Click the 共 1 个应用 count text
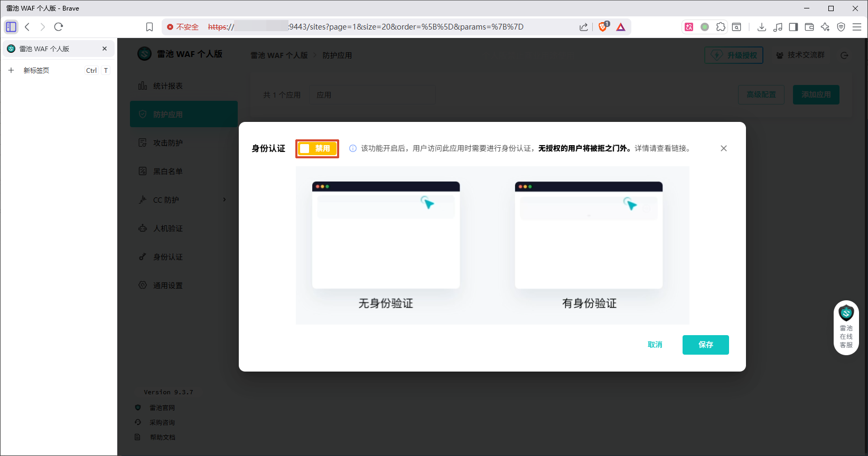The height and width of the screenshot is (456, 868). tap(282, 95)
